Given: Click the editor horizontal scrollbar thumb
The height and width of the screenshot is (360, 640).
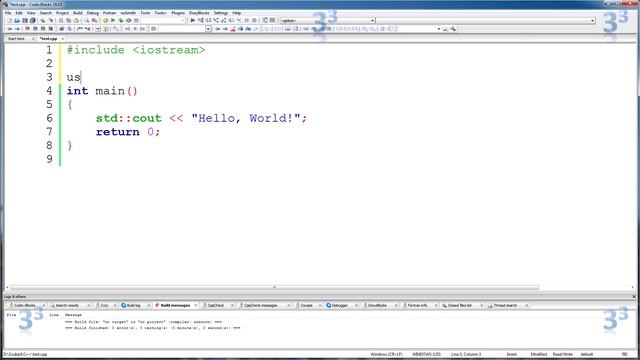Looking at the screenshot, I should (x=274, y=287).
